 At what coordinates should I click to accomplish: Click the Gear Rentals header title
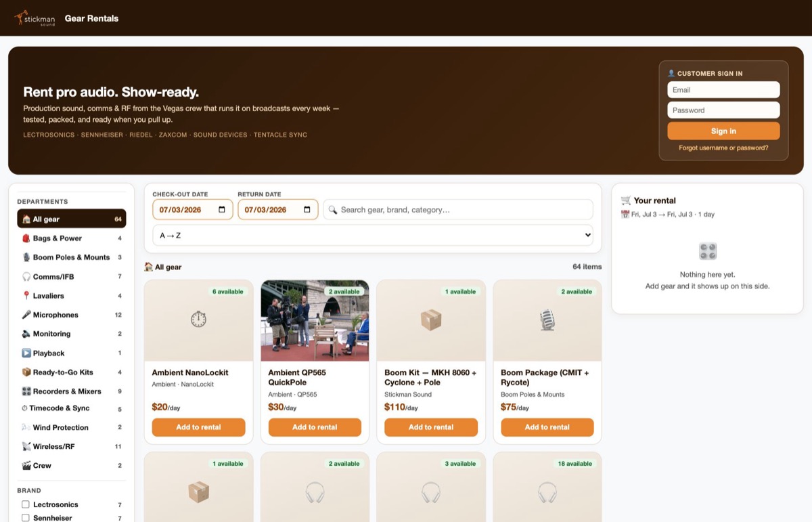[91, 18]
